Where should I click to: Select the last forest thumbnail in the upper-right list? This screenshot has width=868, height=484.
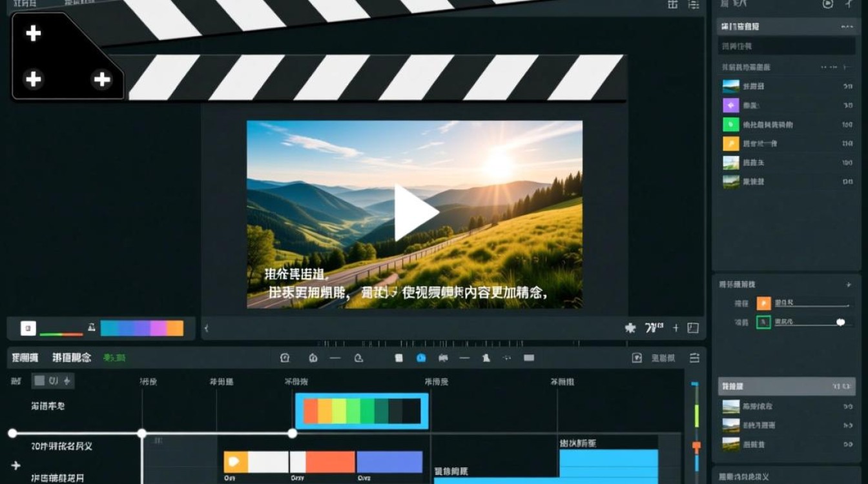click(730, 182)
